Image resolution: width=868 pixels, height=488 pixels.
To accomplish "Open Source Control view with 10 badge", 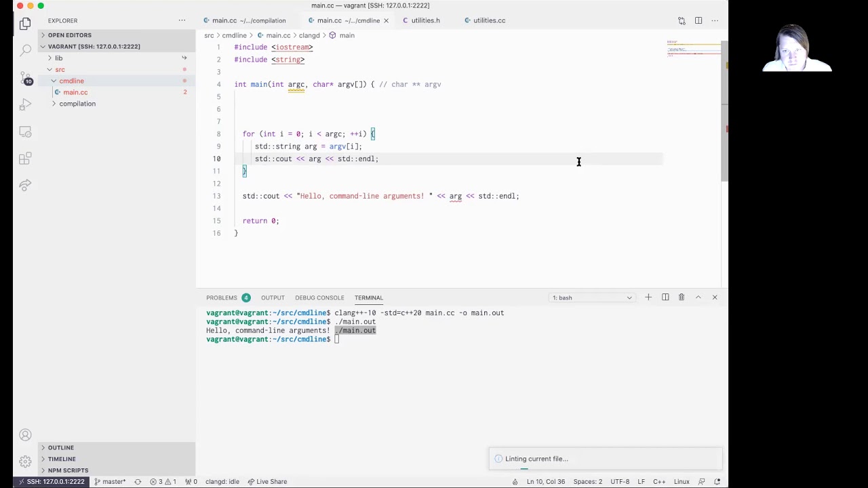I will tap(25, 77).
